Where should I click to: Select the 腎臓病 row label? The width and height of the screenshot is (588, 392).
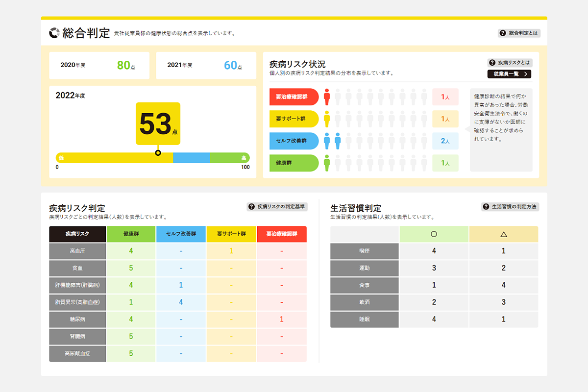pos(78,337)
